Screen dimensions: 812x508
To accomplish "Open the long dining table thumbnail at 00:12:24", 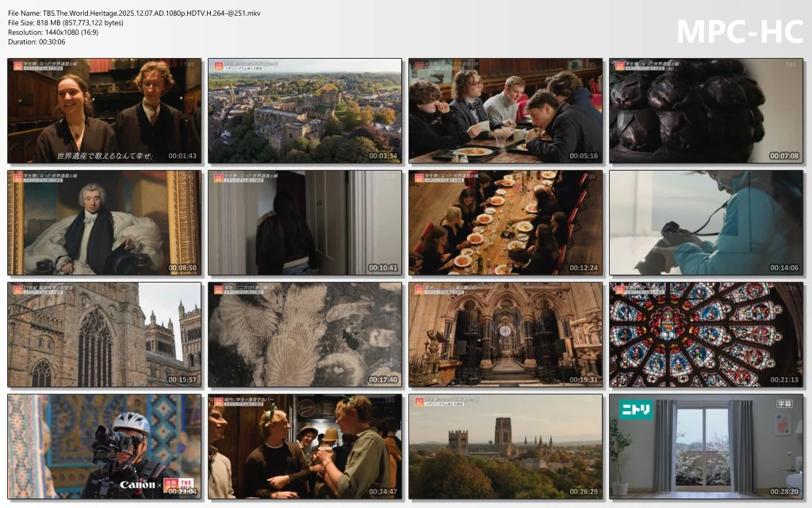I will coord(506,222).
